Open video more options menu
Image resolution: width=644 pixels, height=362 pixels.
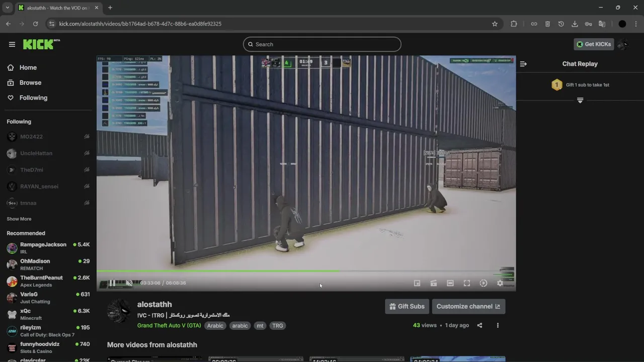(x=498, y=325)
